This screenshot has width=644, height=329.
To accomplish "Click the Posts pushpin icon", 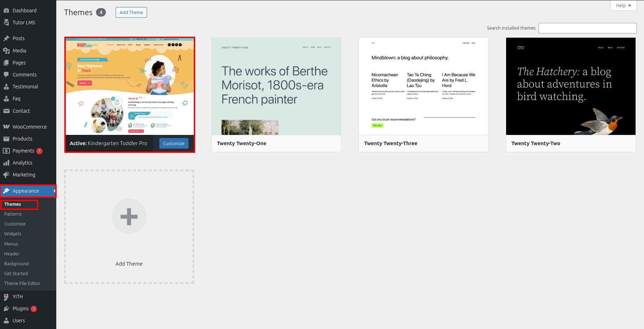I will tap(6, 38).
